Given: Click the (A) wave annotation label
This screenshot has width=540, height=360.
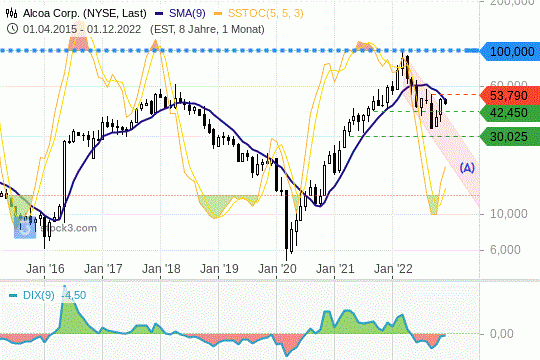Looking at the screenshot, I should (x=467, y=168).
